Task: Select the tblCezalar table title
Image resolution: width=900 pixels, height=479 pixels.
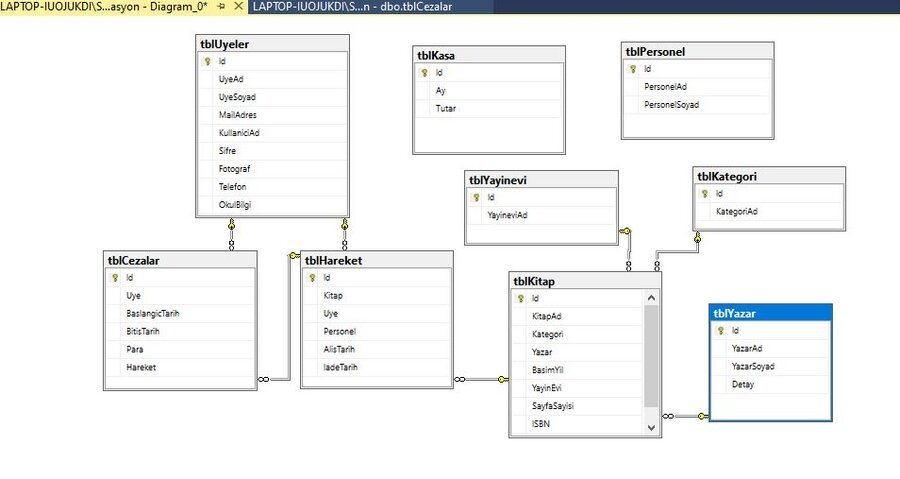Action: 180,260
